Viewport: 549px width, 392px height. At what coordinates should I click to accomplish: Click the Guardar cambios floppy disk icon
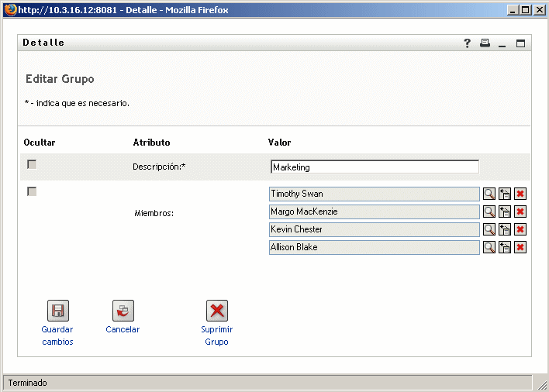coord(58,311)
